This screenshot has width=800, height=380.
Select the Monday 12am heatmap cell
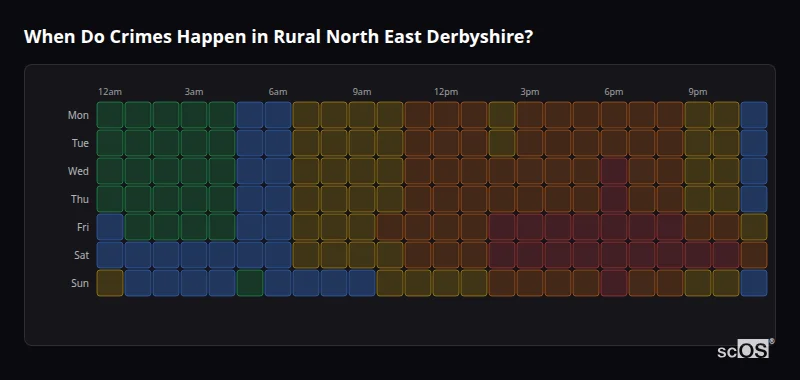(x=110, y=115)
